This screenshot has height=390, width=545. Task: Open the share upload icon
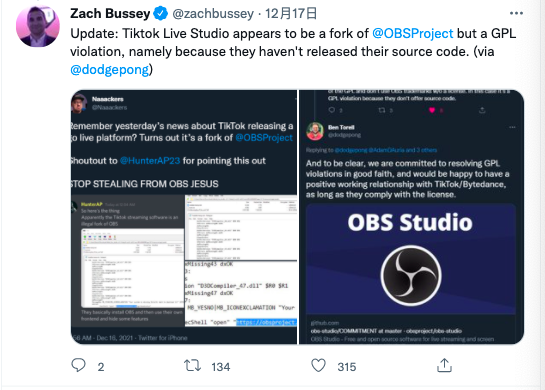[x=444, y=365]
